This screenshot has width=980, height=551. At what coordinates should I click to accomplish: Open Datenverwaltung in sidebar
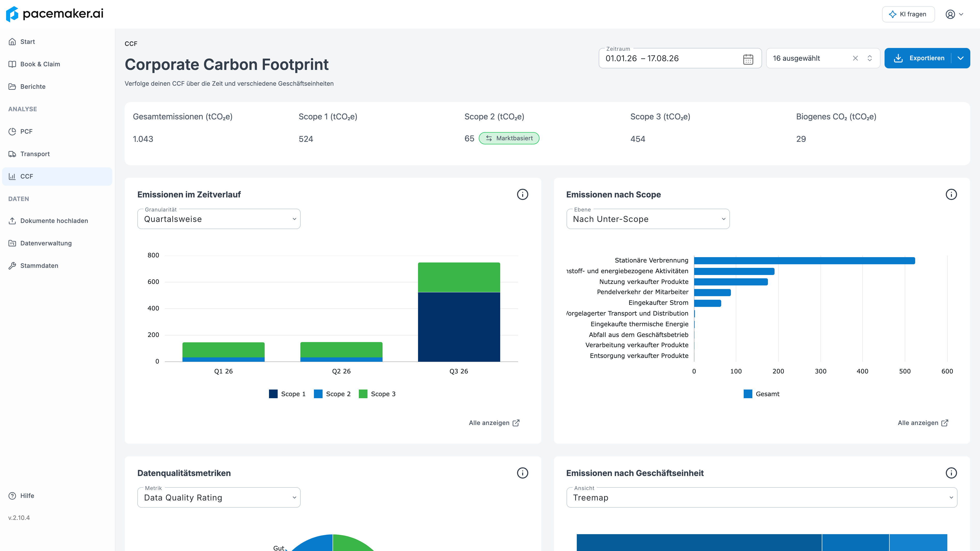pyautogui.click(x=46, y=243)
